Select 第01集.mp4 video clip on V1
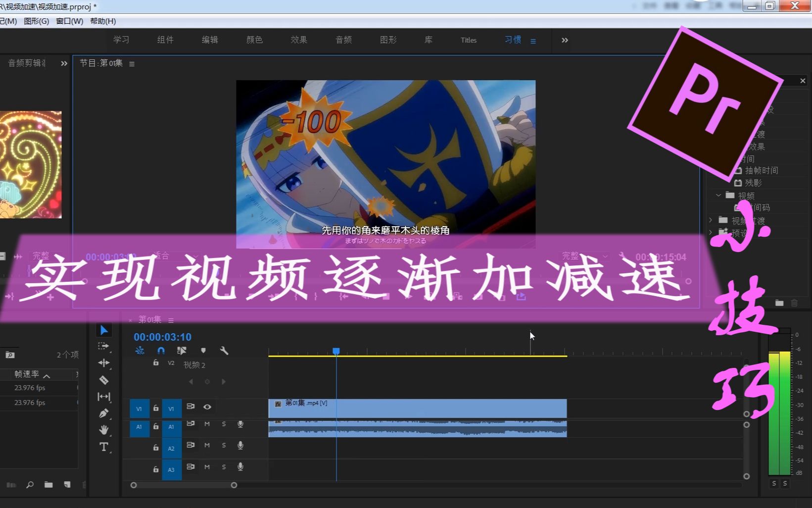This screenshot has width=812, height=508. 418,408
